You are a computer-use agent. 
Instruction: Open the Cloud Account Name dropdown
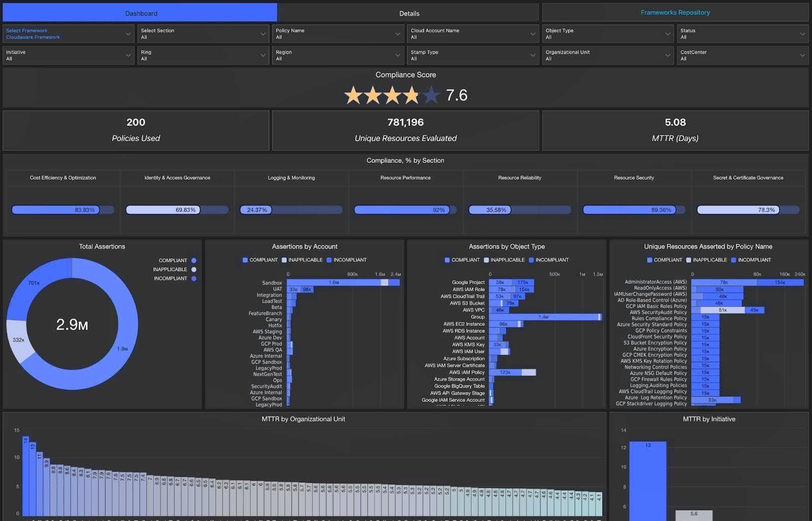coord(473,33)
